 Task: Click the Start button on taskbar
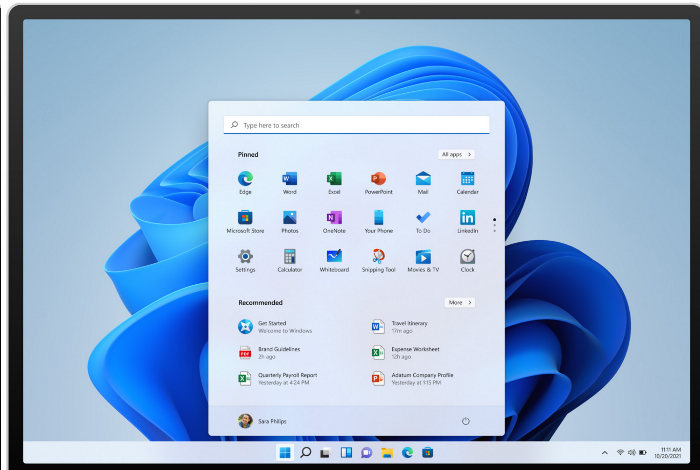pyautogui.click(x=285, y=453)
